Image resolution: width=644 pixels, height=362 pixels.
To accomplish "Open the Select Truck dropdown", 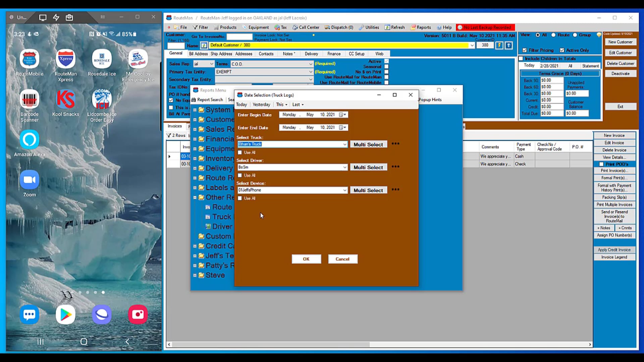I will (x=345, y=144).
